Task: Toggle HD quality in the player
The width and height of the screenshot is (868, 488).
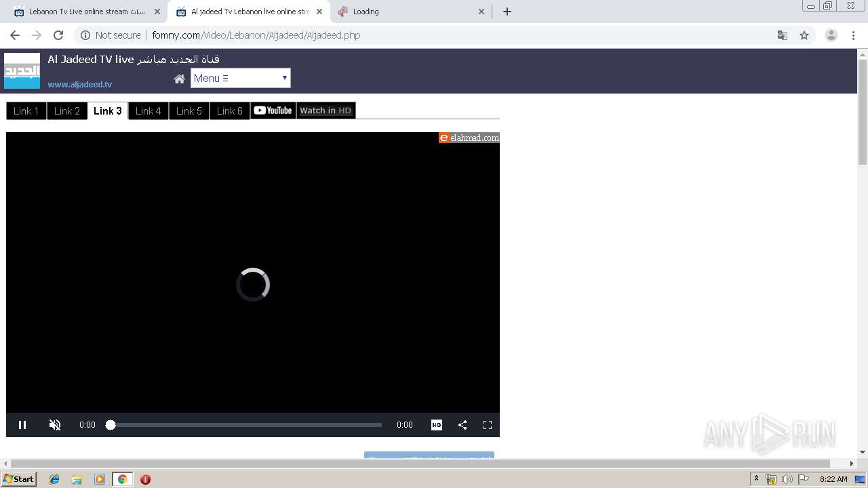Action: click(x=437, y=425)
